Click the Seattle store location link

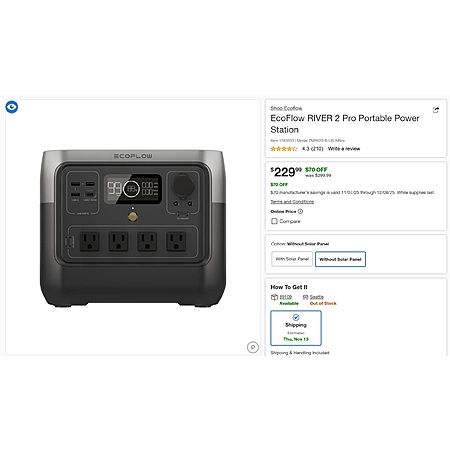point(317,297)
